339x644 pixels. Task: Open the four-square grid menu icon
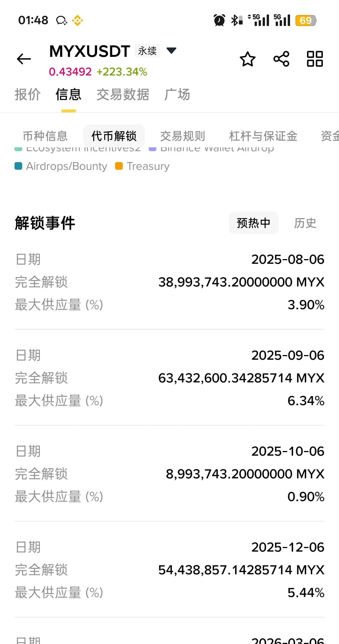point(315,59)
